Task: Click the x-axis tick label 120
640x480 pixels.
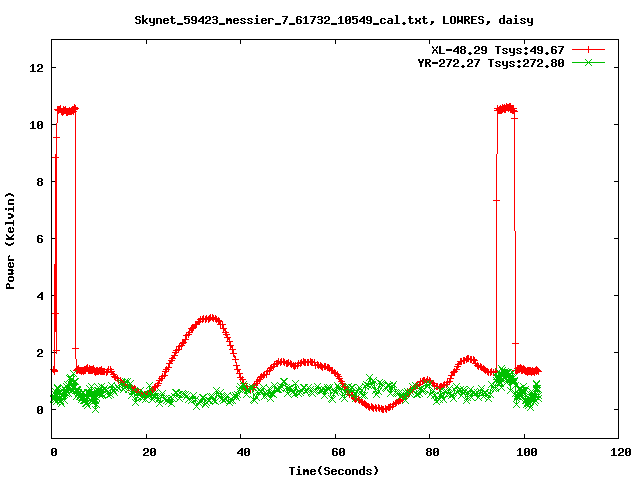Action: point(621,452)
